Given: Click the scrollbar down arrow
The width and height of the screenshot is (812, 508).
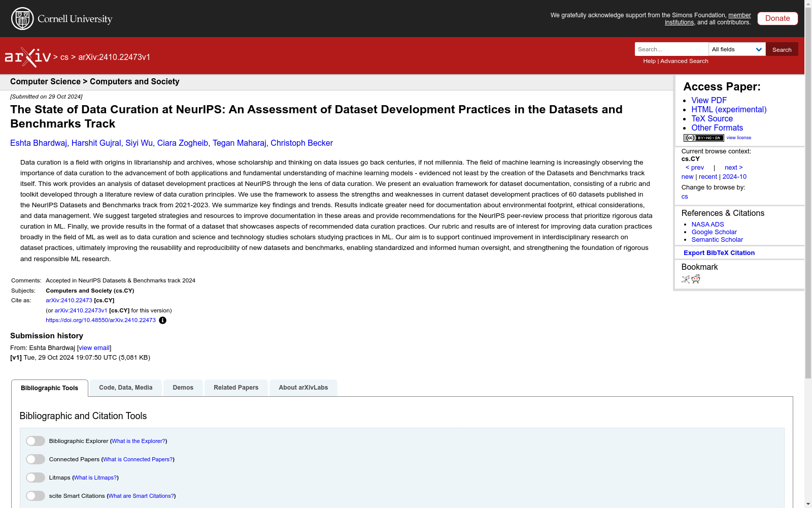Looking at the screenshot, I should (x=808, y=504).
